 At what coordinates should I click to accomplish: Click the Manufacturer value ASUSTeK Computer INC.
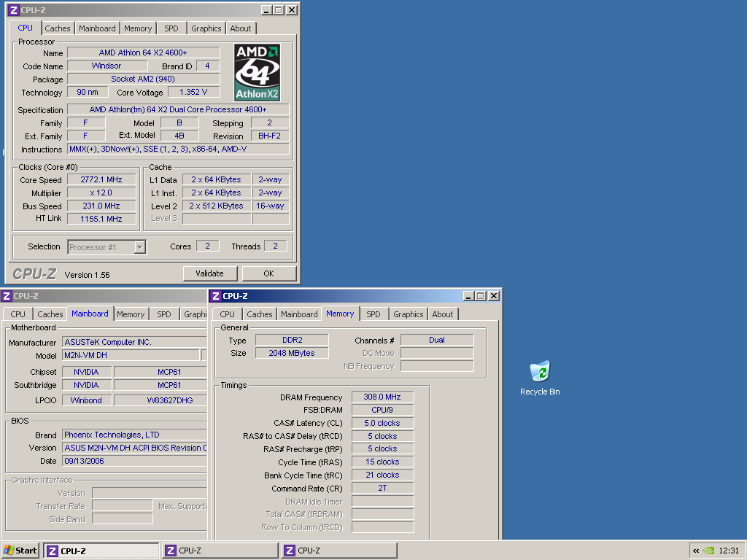coord(134,342)
